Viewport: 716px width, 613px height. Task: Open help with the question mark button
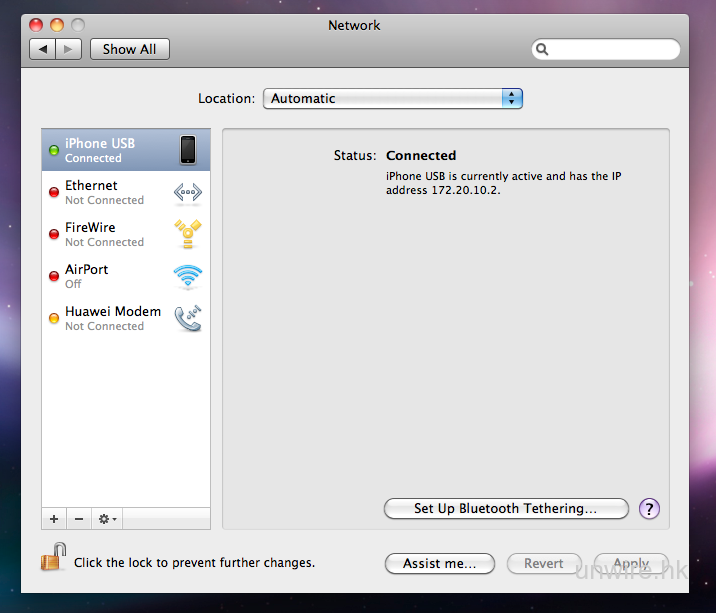649,508
